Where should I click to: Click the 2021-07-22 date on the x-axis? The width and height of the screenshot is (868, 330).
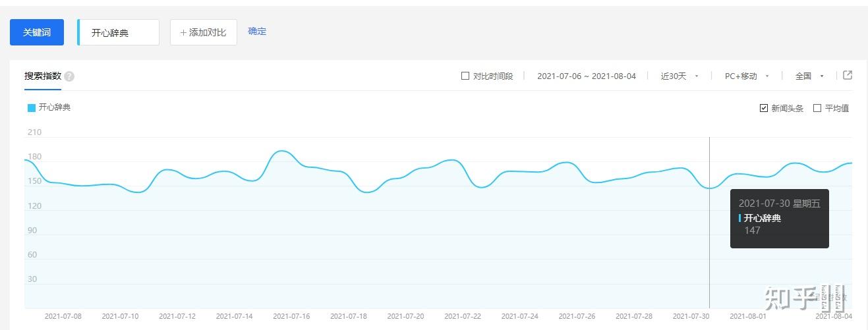click(x=463, y=317)
